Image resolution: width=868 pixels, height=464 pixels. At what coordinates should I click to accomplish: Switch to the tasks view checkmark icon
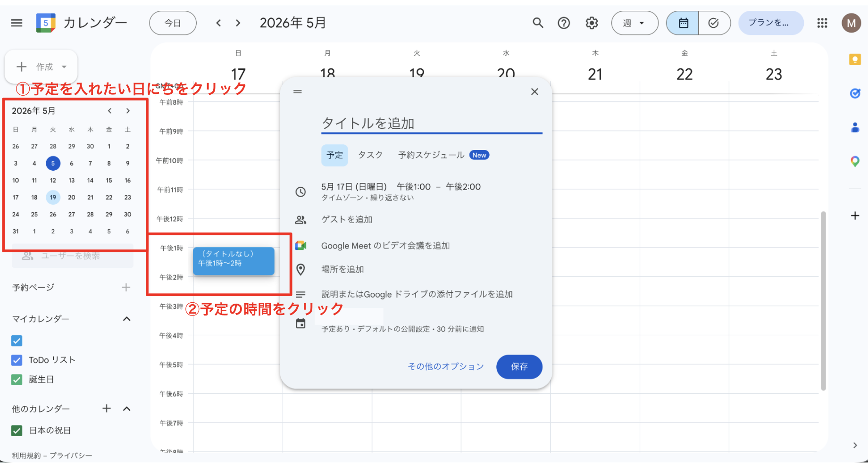pos(714,23)
